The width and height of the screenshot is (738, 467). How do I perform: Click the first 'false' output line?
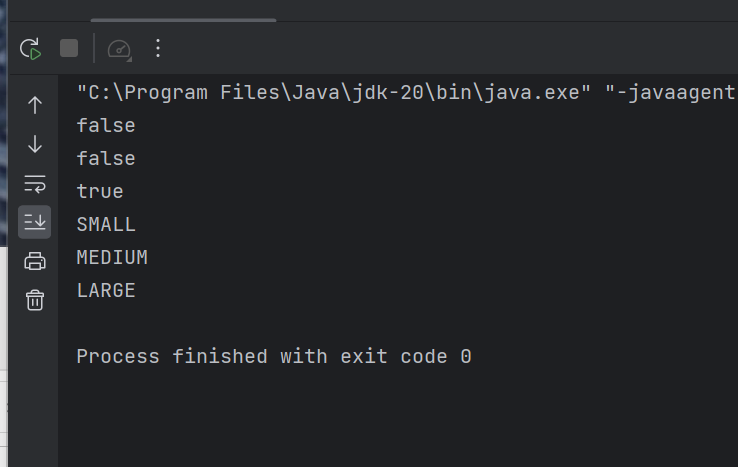point(106,126)
